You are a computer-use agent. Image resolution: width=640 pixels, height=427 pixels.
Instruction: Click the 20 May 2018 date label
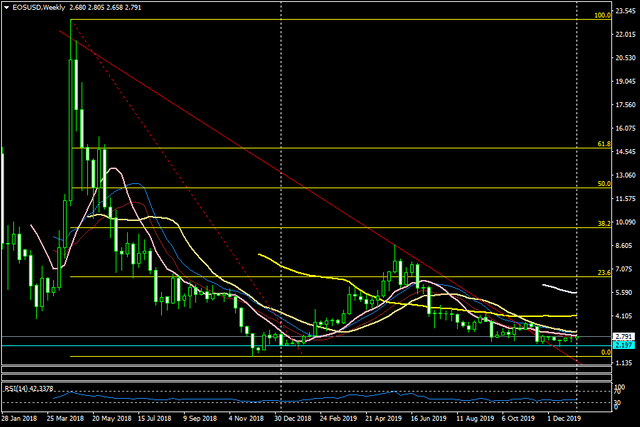(111, 418)
